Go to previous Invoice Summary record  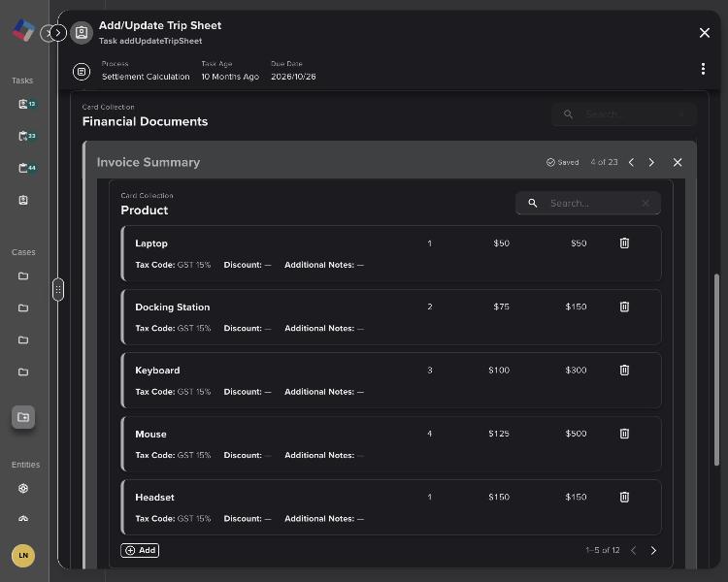pyautogui.click(x=632, y=162)
